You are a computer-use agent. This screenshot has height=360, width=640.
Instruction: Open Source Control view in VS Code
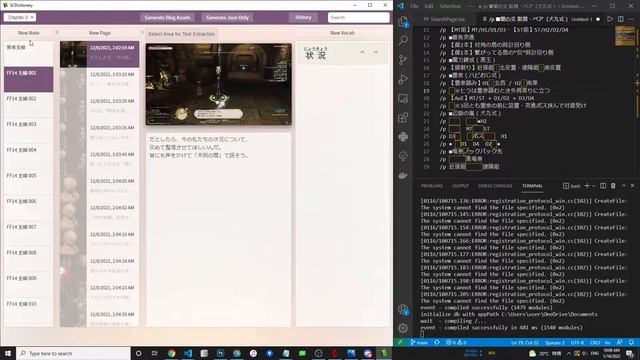click(403, 60)
